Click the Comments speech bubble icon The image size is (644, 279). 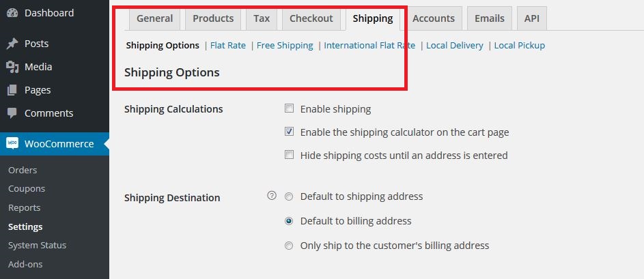[x=12, y=113]
